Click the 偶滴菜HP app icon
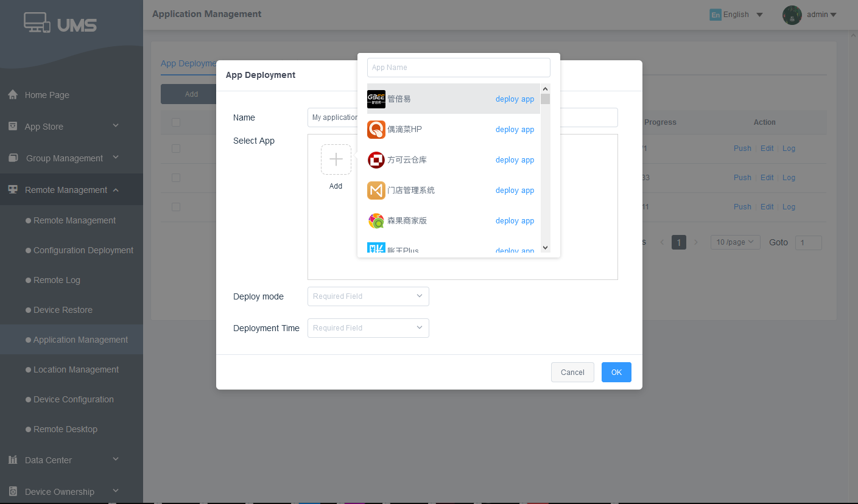This screenshot has height=504, width=858. [x=376, y=129]
